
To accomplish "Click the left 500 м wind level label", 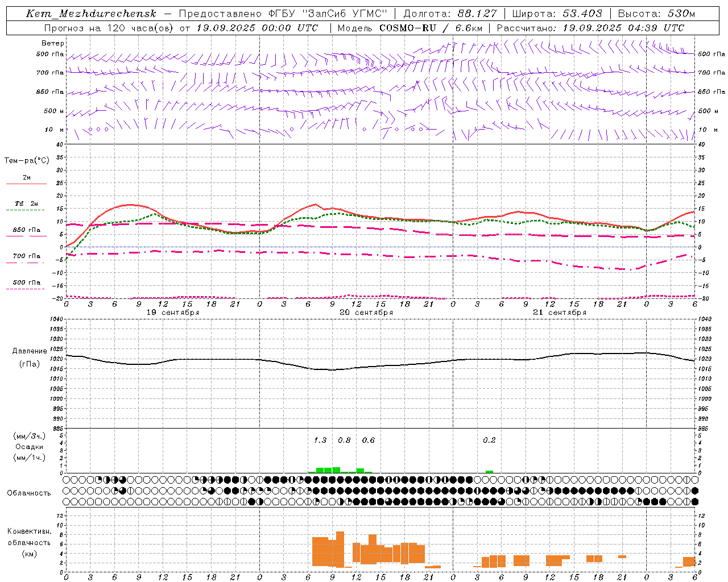I will (54, 111).
